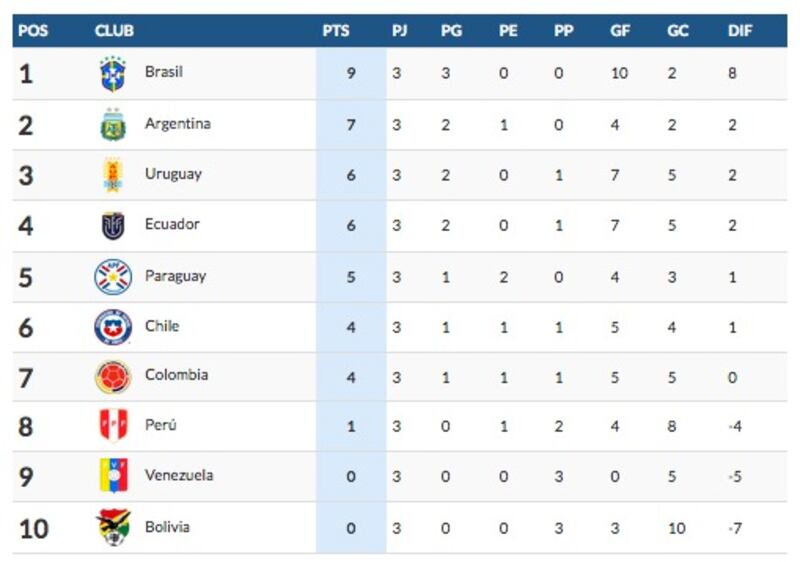Click the Bolivia condor crest icon

click(113, 527)
